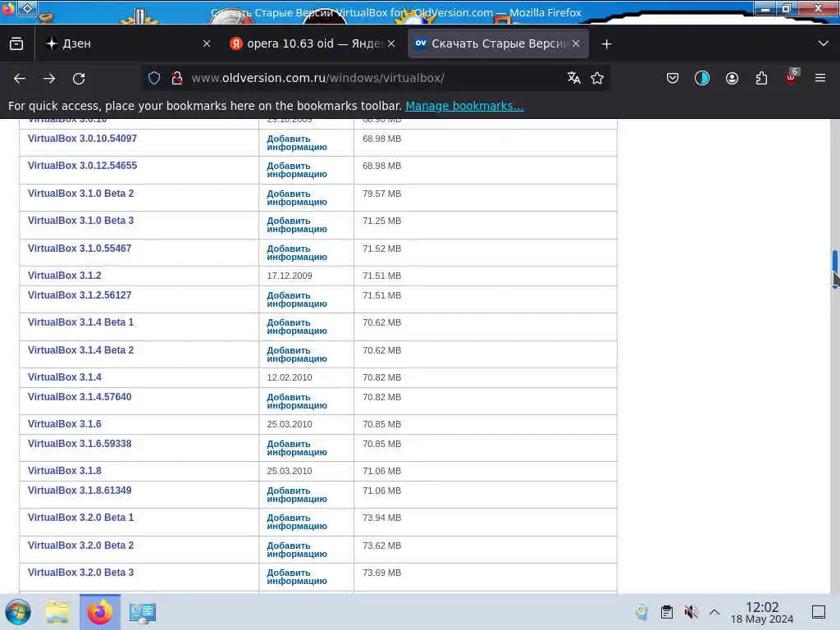Open a new tab
Image resolution: width=840 pixels, height=630 pixels.
pos(606,44)
